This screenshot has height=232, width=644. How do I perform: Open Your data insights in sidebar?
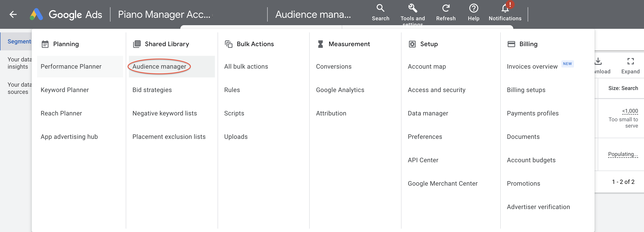[20, 63]
